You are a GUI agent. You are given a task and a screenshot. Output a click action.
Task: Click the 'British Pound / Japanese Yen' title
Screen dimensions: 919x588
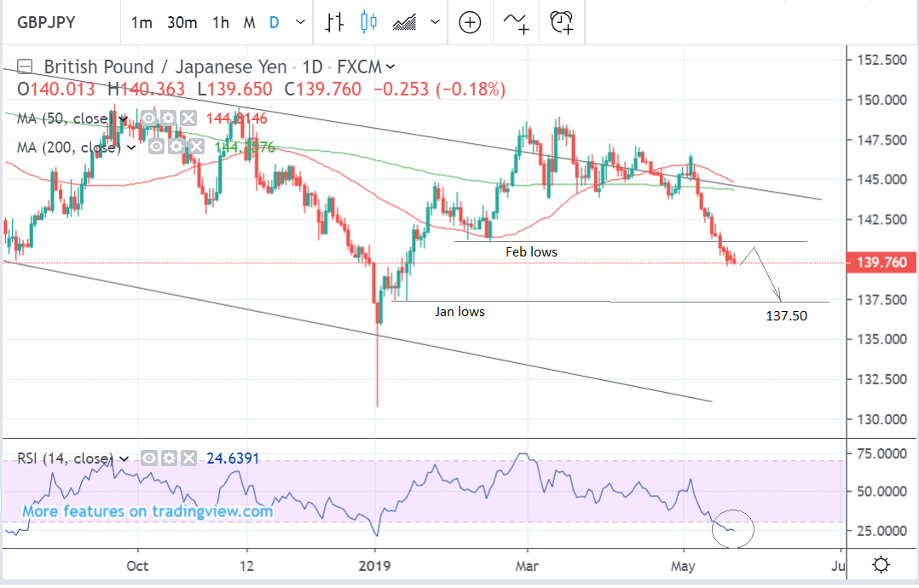click(x=165, y=66)
